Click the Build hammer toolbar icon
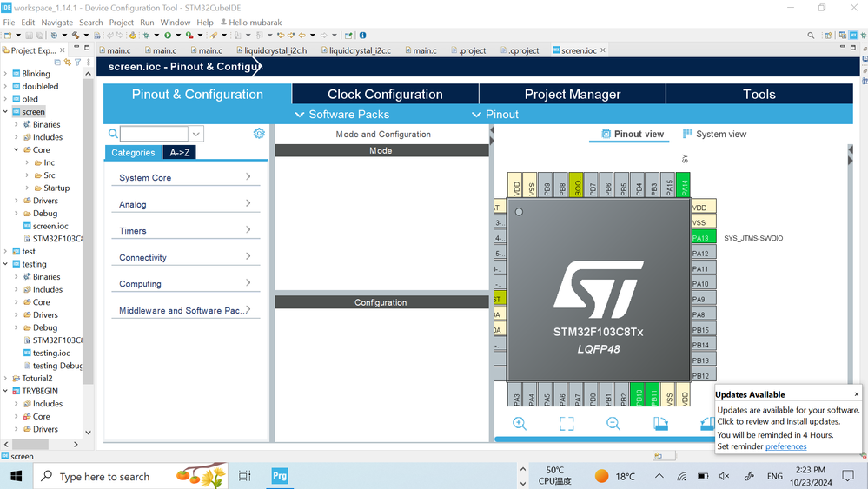The height and width of the screenshot is (489, 868). [x=76, y=35]
